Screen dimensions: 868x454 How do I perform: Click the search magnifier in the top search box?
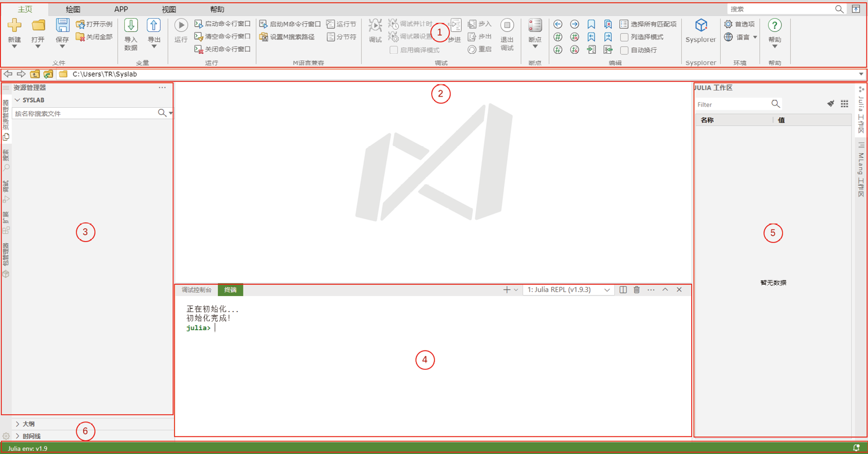(x=839, y=9)
